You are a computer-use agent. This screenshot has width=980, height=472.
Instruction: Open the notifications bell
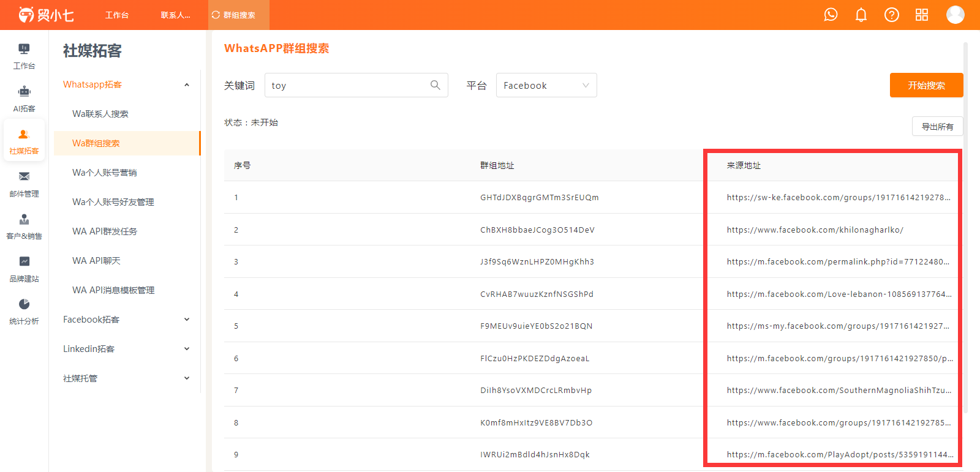(x=861, y=15)
